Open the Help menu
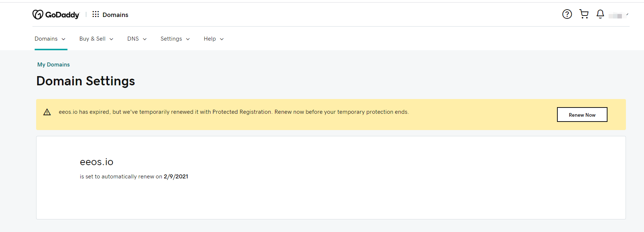Viewport: 644px width, 232px height. click(x=214, y=39)
